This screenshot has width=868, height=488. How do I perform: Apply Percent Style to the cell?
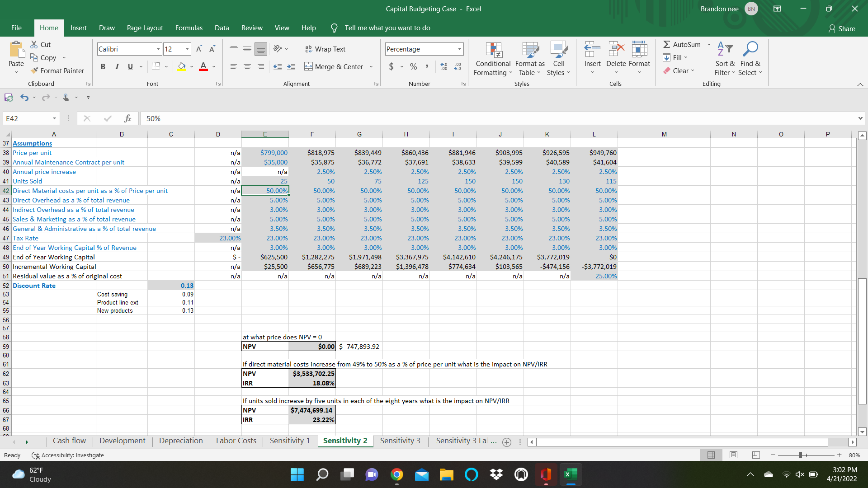pyautogui.click(x=413, y=66)
